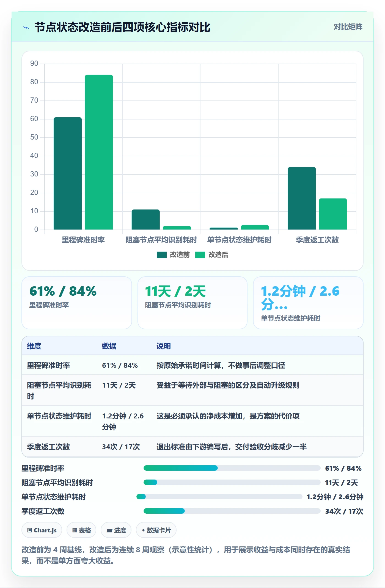Click the 进度 chip bar icon

click(109, 531)
